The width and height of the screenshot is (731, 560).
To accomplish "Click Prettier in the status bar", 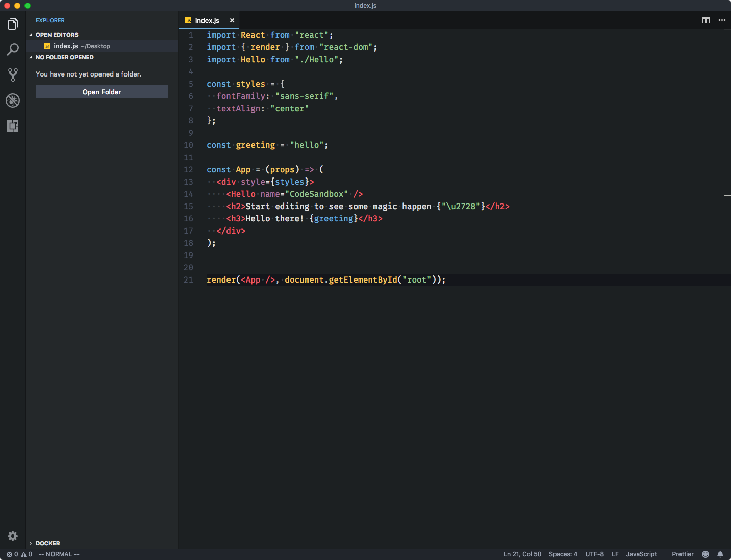I will [683, 554].
